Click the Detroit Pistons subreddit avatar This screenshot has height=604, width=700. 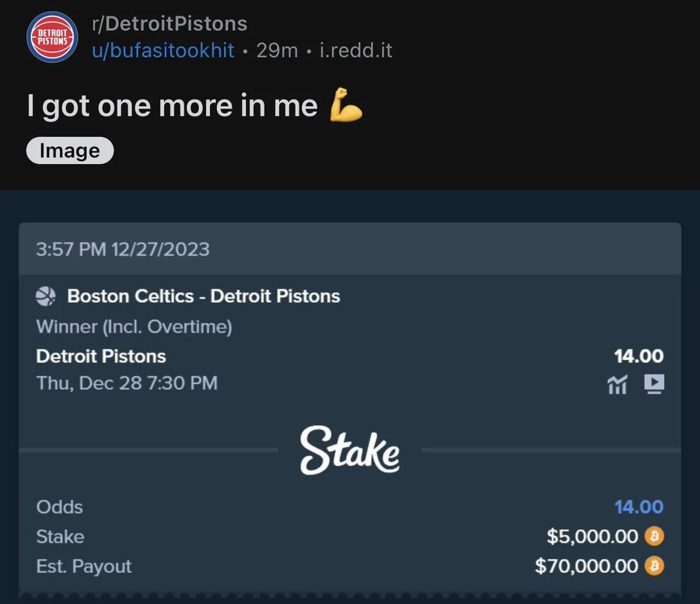click(52, 38)
